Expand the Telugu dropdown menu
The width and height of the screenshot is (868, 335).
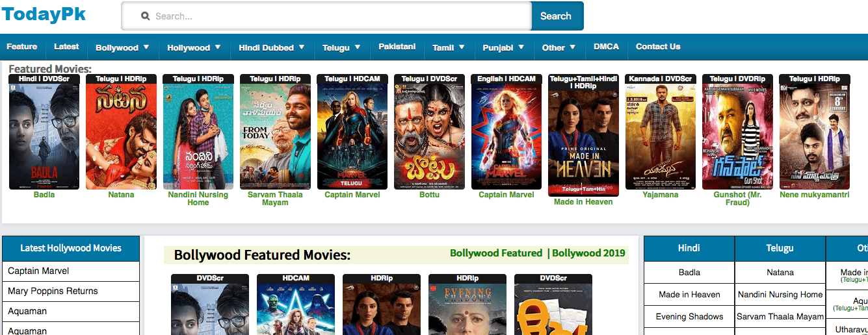[341, 47]
